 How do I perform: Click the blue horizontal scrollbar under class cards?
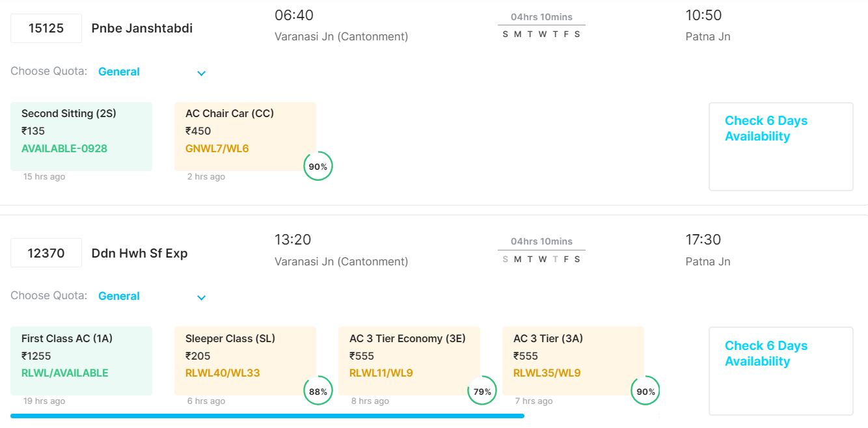click(x=267, y=416)
